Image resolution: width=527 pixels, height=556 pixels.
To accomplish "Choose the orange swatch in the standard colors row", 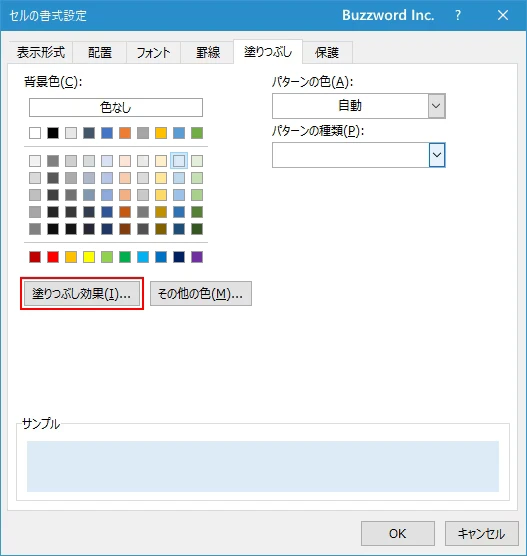I will tap(71, 257).
